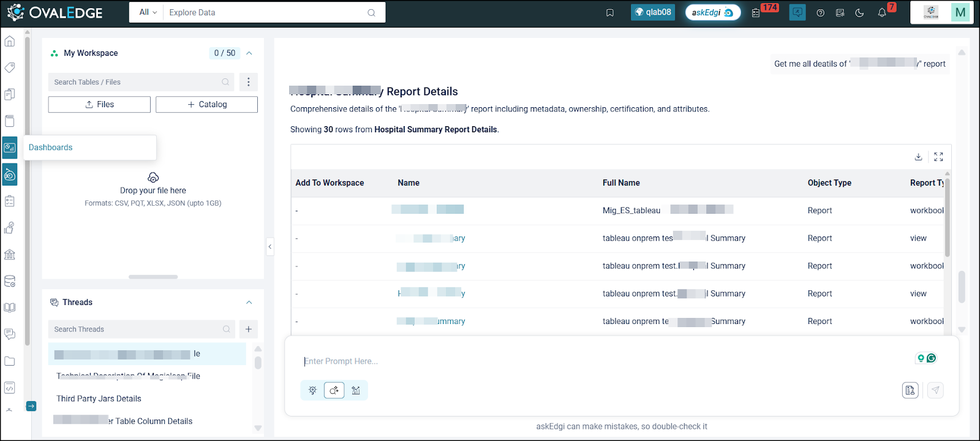Open the Tags icon in the left sidebar
The width and height of the screenshot is (980, 441).
pos(10,67)
